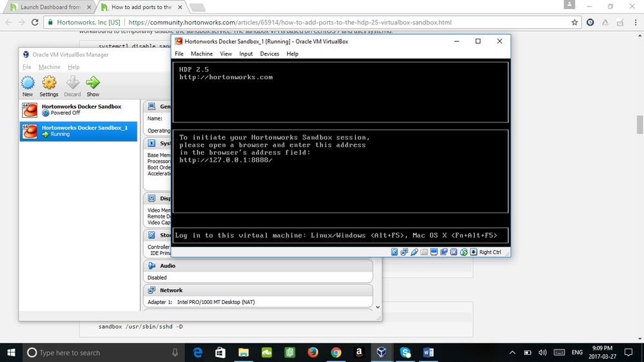Screen dimensions: 644x362
Task: Click the USB devices icon in VM status bar
Action: 414,252
